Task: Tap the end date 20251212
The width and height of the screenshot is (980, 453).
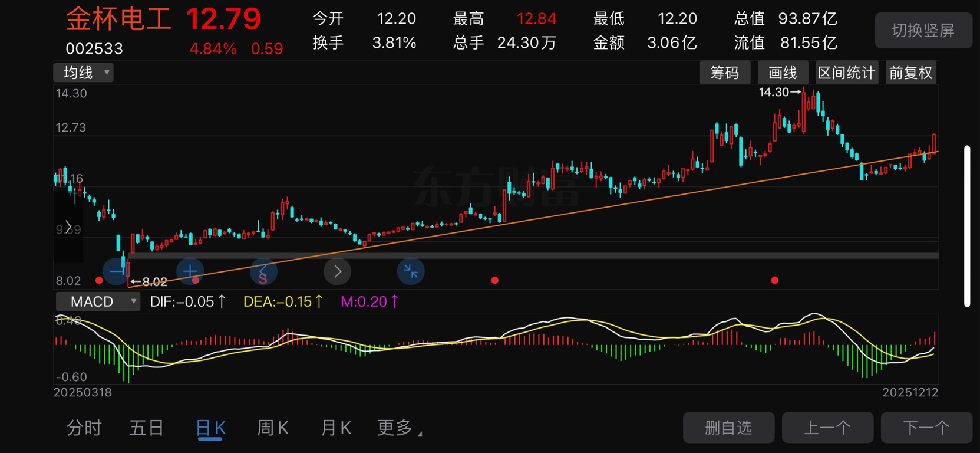Action: point(910,392)
